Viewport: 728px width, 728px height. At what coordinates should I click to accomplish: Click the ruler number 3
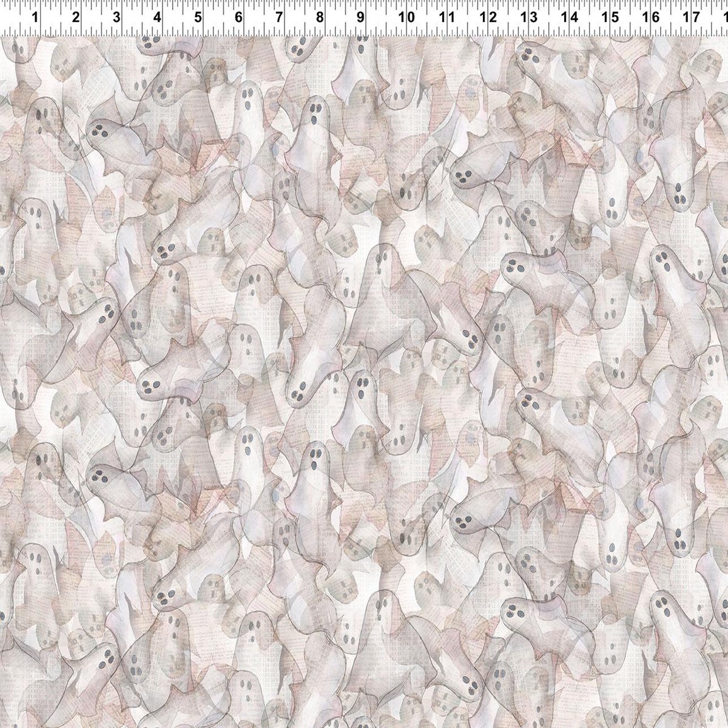116,18
